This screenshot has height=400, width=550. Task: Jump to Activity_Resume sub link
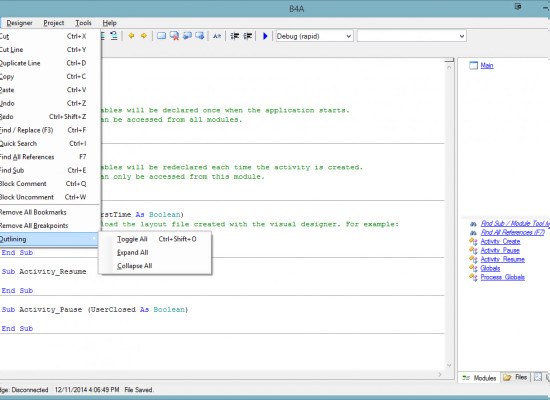point(502,259)
